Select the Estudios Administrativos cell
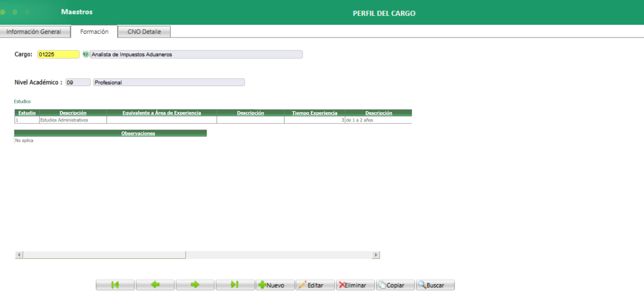 73,120
